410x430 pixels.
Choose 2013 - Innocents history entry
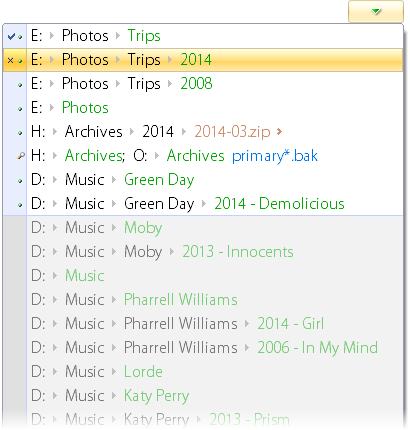point(238,252)
